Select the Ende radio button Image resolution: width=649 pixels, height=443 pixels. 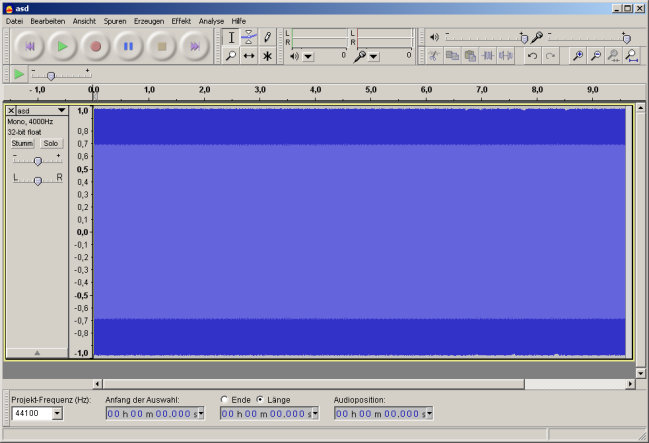(224, 400)
